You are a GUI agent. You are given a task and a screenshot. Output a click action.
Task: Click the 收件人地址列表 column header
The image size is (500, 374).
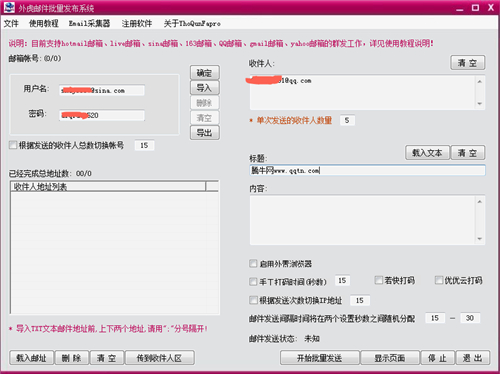click(x=108, y=187)
